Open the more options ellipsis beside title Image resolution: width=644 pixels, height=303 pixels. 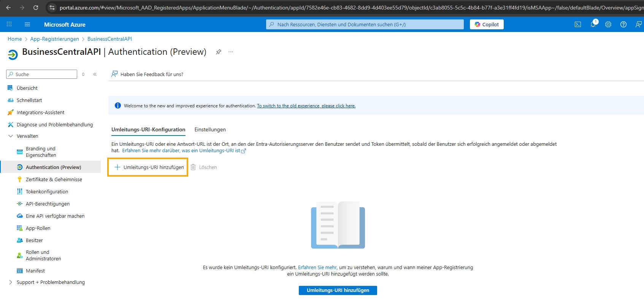pos(231,52)
